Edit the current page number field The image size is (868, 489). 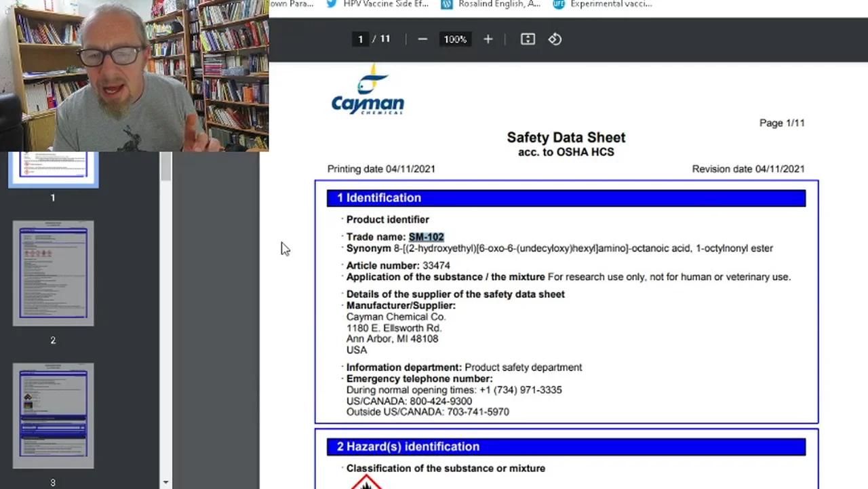click(360, 39)
